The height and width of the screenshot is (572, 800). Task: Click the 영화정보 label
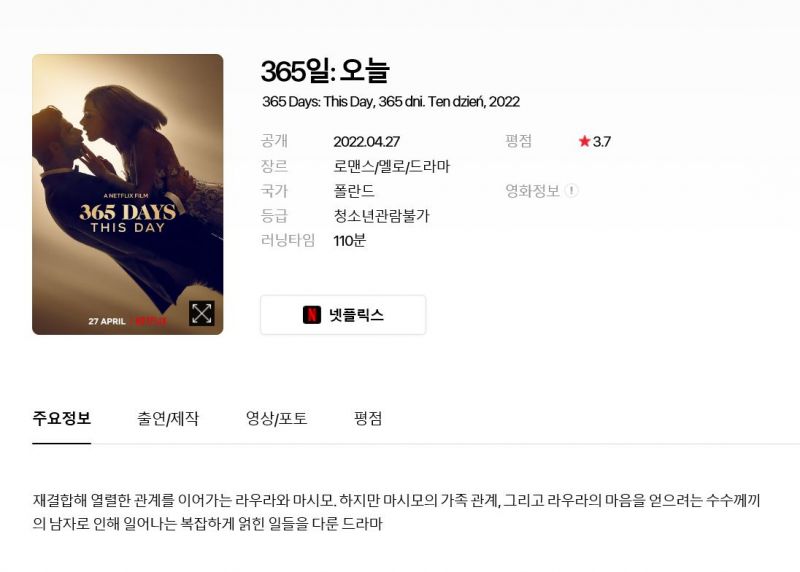pyautogui.click(x=532, y=191)
